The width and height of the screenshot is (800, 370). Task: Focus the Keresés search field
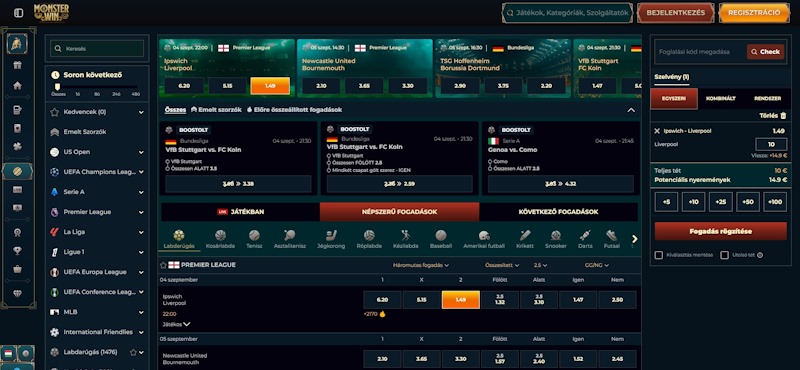(97, 49)
